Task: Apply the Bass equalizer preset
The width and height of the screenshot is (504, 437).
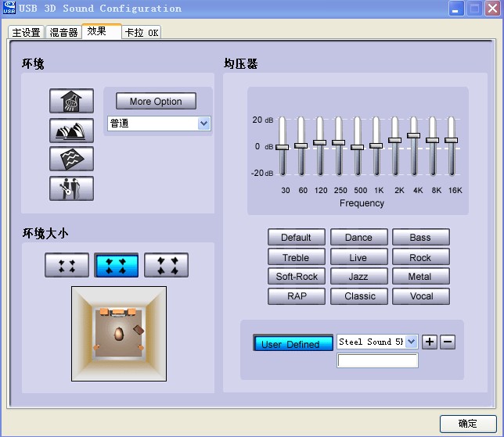Action: point(421,238)
